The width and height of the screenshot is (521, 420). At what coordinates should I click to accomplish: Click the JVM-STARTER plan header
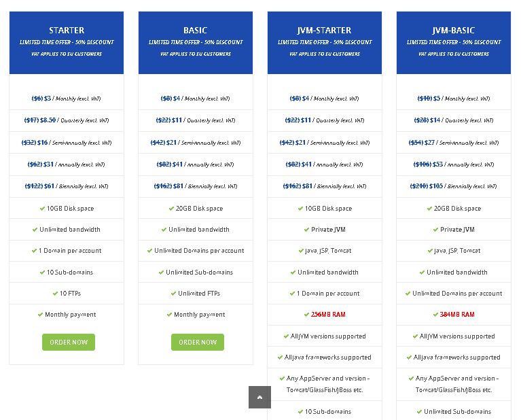pyautogui.click(x=325, y=43)
